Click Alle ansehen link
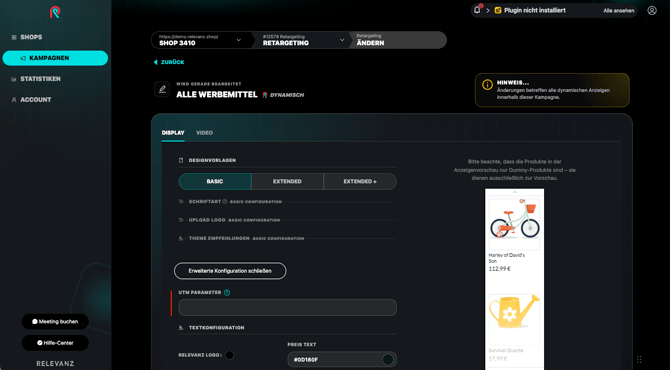The height and width of the screenshot is (370, 670). tap(619, 11)
